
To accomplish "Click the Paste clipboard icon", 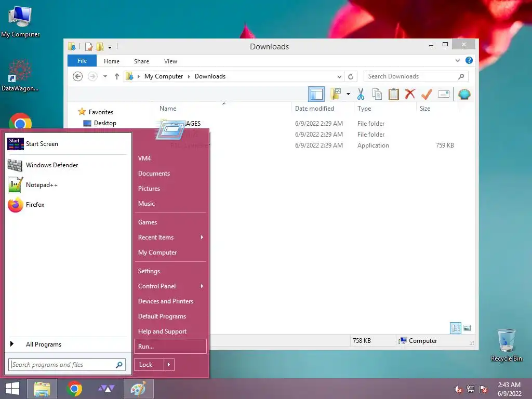I will pyautogui.click(x=394, y=94).
